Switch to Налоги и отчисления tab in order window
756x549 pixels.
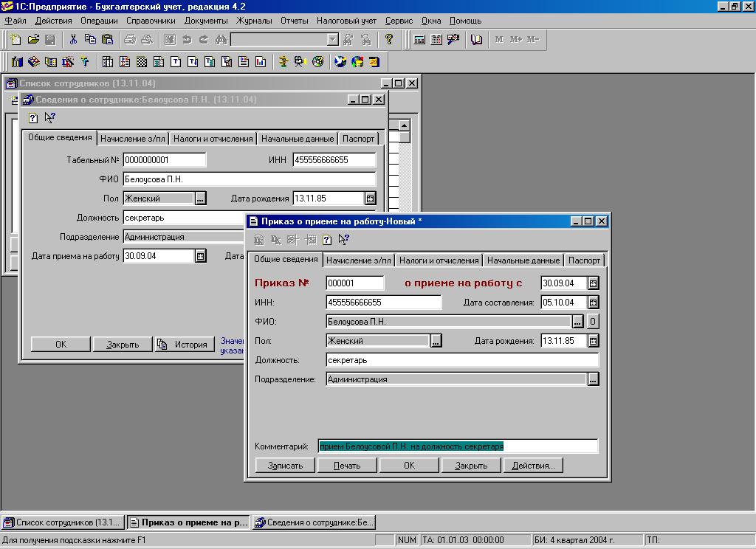[439, 260]
